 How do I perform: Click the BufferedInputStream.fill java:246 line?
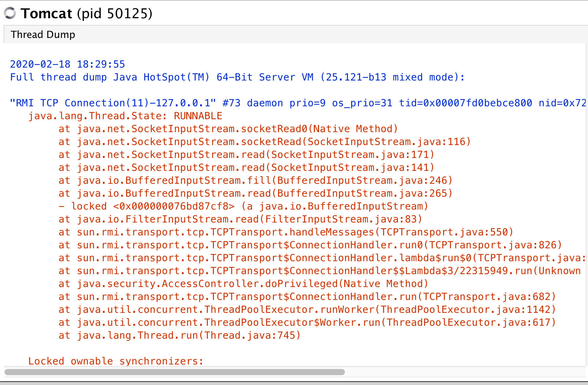(x=256, y=180)
